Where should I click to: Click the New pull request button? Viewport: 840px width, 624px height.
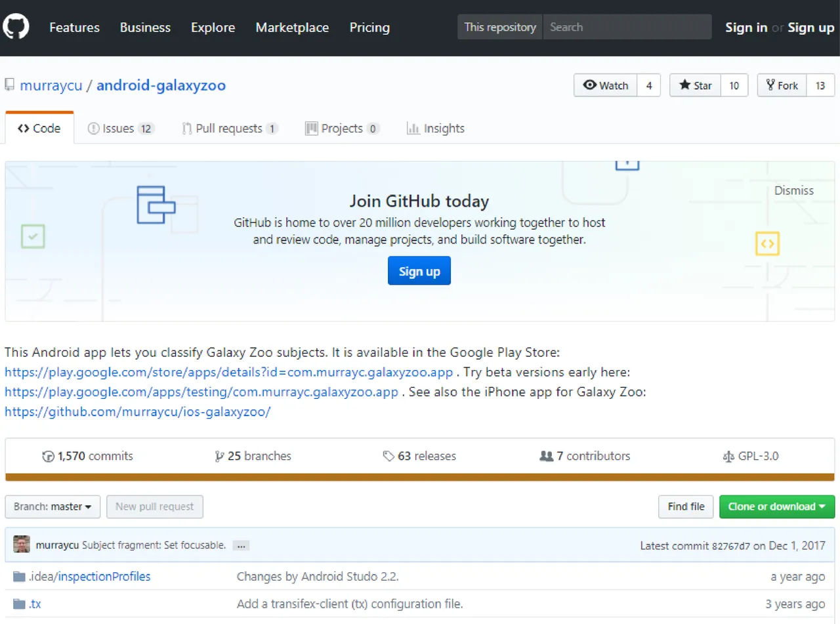[x=155, y=507]
